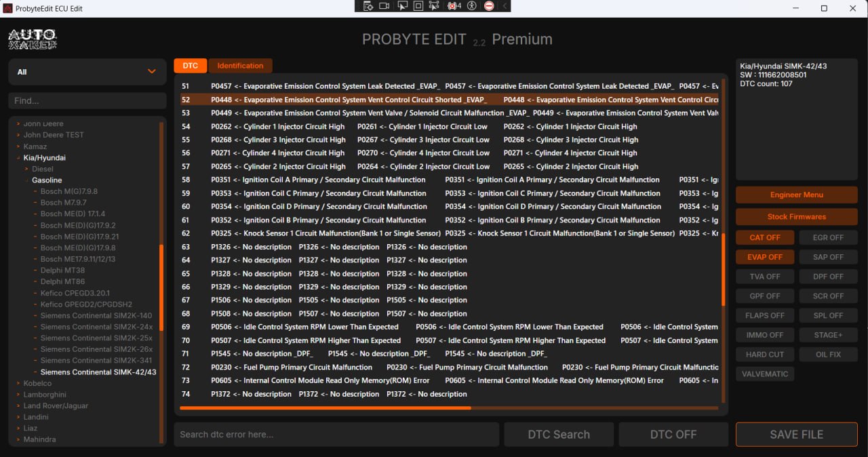Collapse the Gasoline subfolder
Viewport: 868px width, 457px height.
coord(26,180)
